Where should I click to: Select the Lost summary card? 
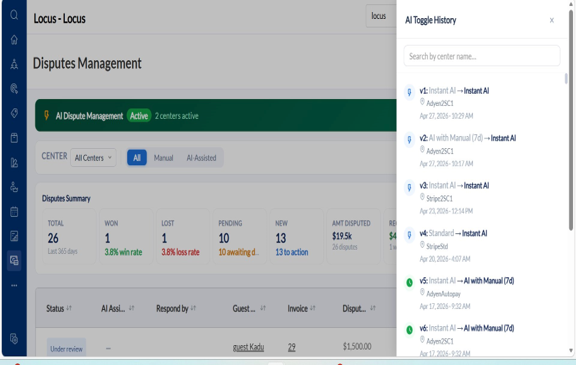click(183, 236)
